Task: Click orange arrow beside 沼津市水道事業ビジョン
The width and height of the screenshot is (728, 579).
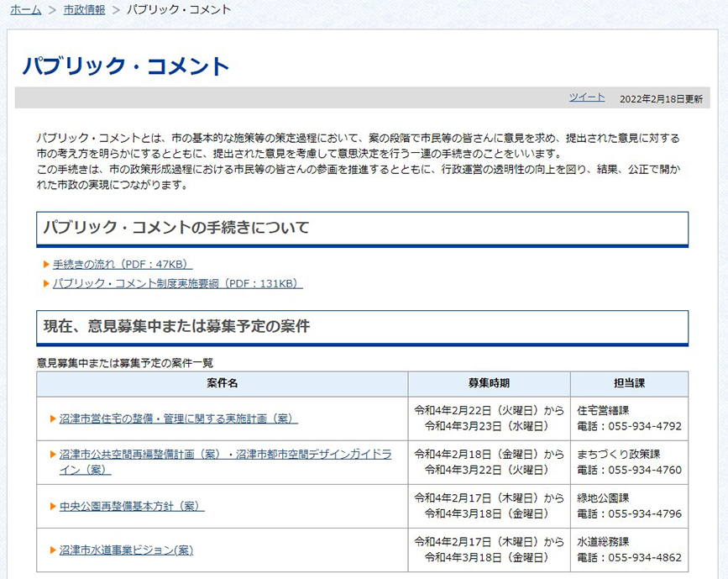Action: (x=53, y=550)
